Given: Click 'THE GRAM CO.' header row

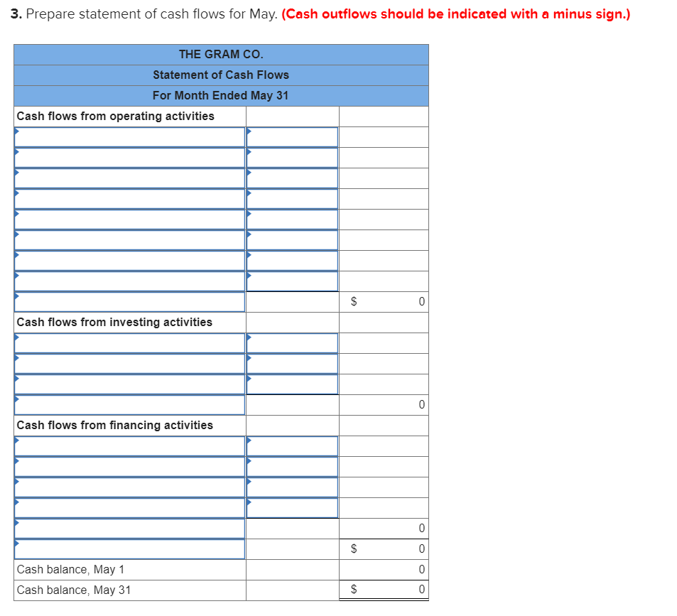Looking at the screenshot, I should 221,55.
